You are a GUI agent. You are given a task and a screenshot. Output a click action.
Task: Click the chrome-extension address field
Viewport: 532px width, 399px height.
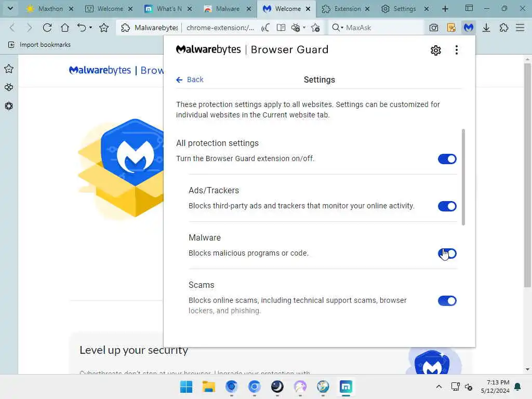pos(220,28)
